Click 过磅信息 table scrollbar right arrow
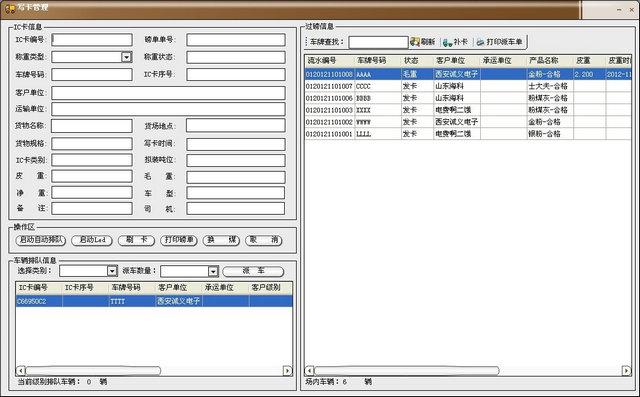Image resolution: width=640 pixels, height=397 pixels. coord(627,370)
